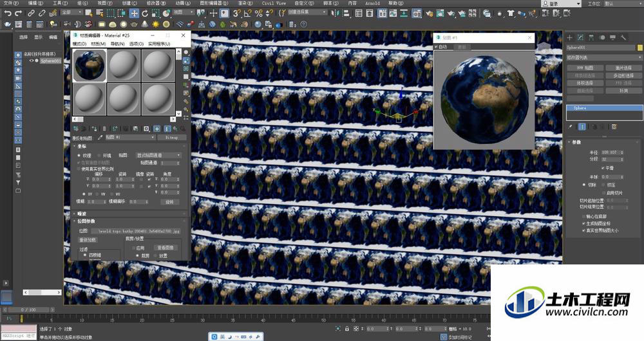Click the 旋转 button in 坐标 rollout

coord(169,202)
